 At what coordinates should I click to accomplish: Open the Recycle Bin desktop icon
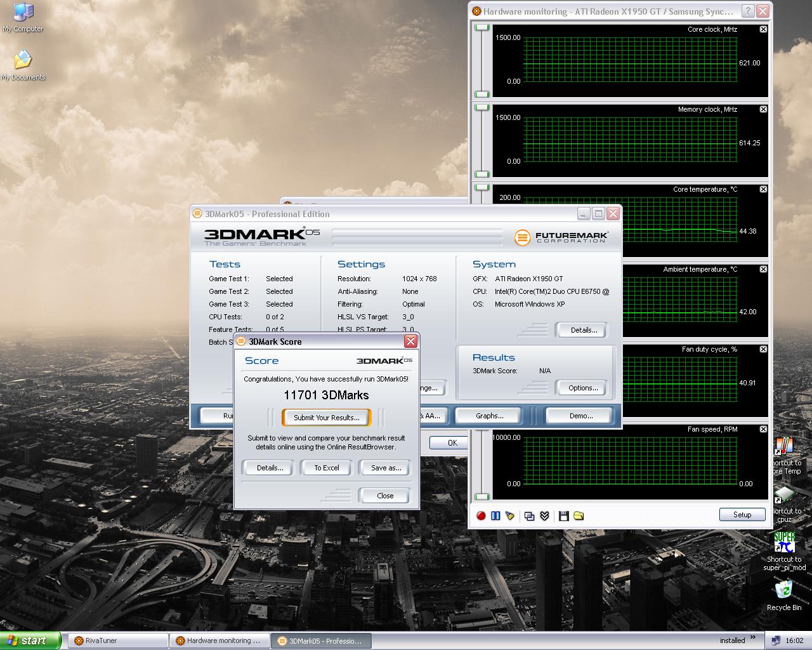click(x=784, y=596)
